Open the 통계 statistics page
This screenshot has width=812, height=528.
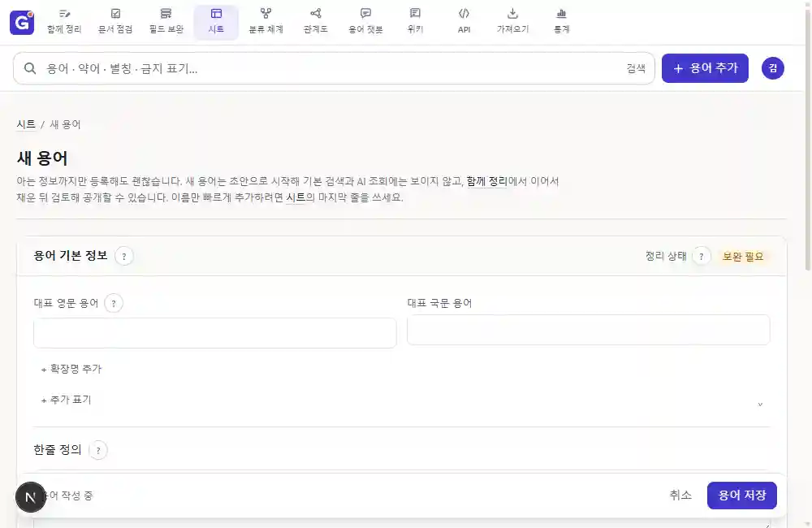561,22
